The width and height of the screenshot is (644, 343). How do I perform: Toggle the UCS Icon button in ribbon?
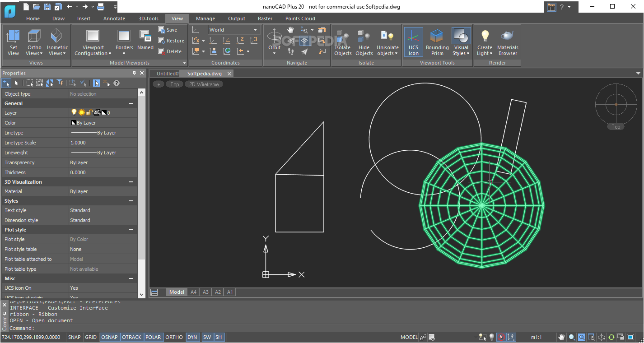414,42
